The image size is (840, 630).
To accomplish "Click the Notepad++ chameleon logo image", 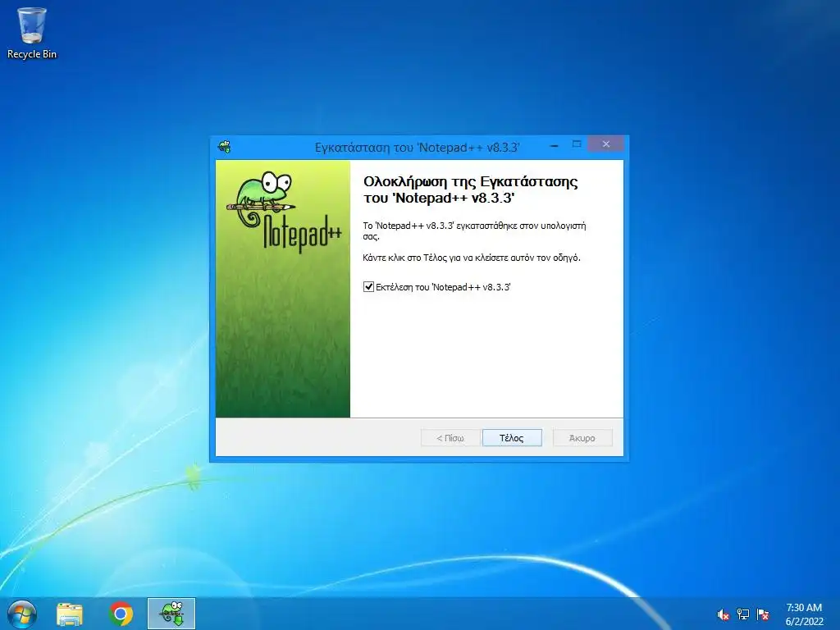I will (x=283, y=212).
